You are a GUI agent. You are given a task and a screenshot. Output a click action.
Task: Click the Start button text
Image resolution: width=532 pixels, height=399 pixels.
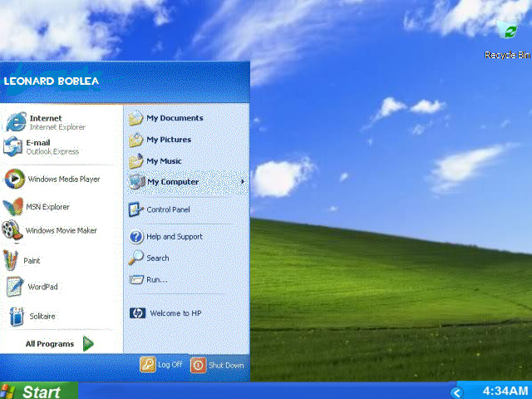pos(42,392)
